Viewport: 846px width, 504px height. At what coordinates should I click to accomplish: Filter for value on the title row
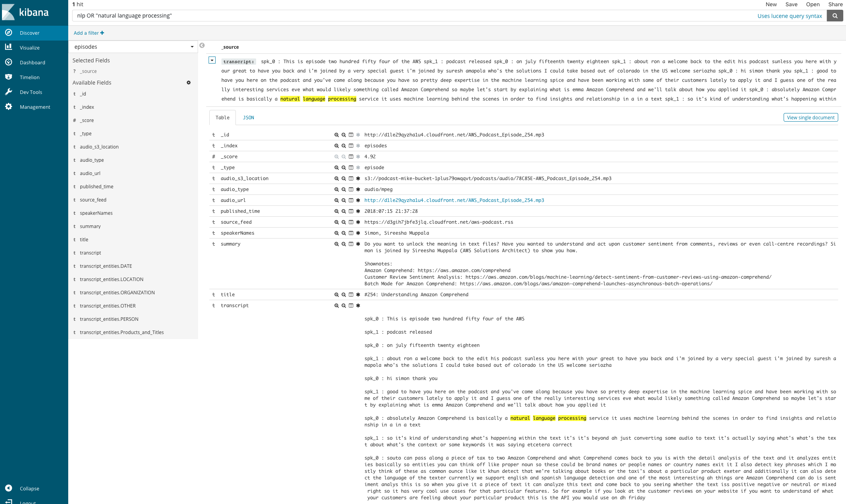[x=336, y=295]
